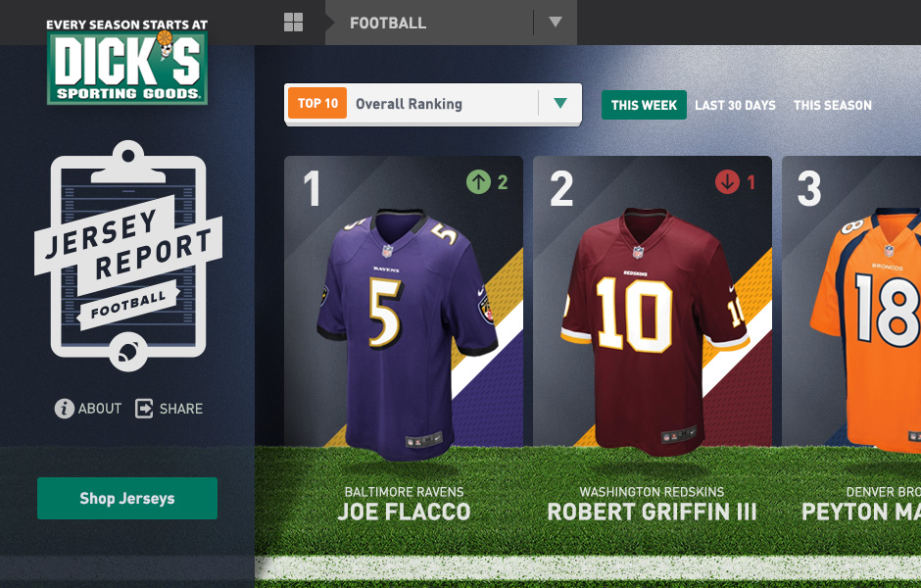Viewport: 921px width, 588px height.
Task: Click the About info icon
Action: [64, 409]
